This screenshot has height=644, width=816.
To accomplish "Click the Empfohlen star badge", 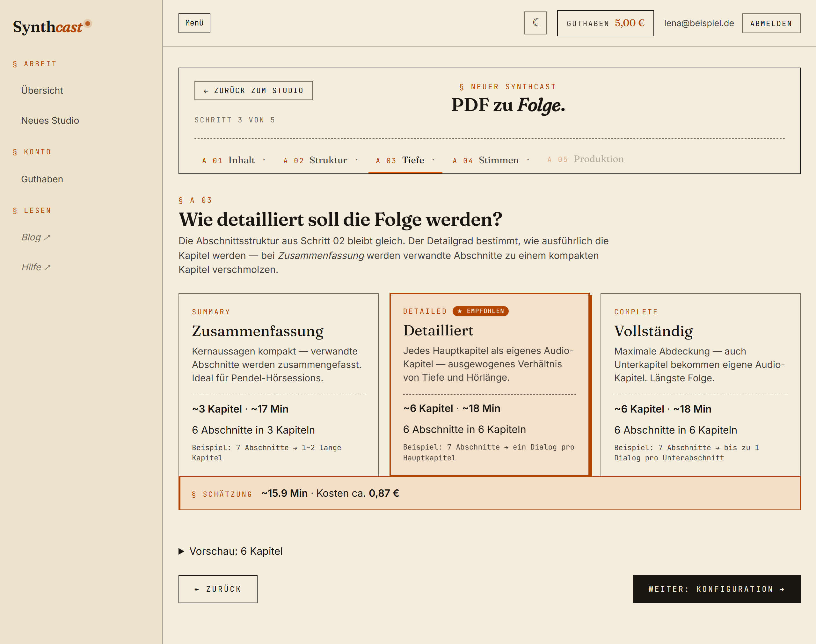I will [x=481, y=311].
